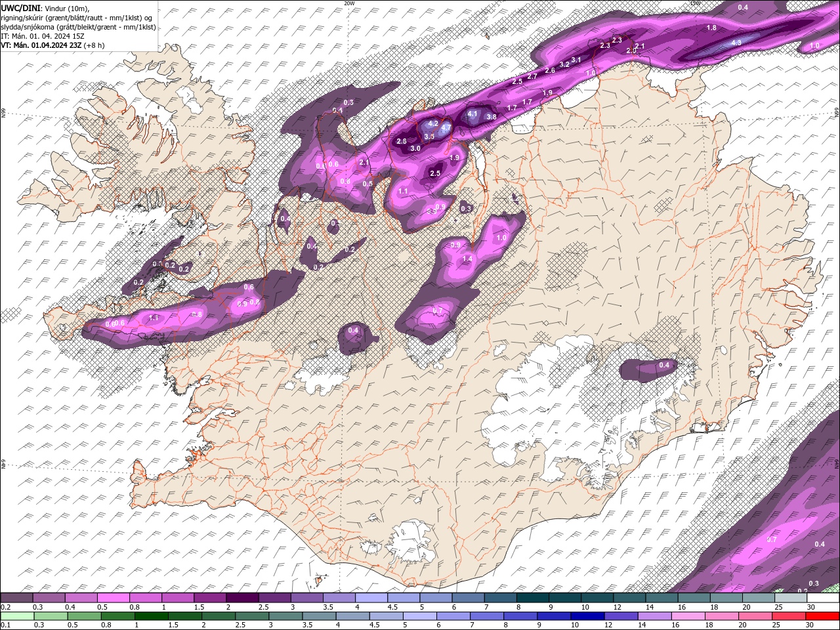The width and height of the screenshot is (840, 630).
Task: Click the 3.2 snowfall value on the map
Action: (x=564, y=65)
